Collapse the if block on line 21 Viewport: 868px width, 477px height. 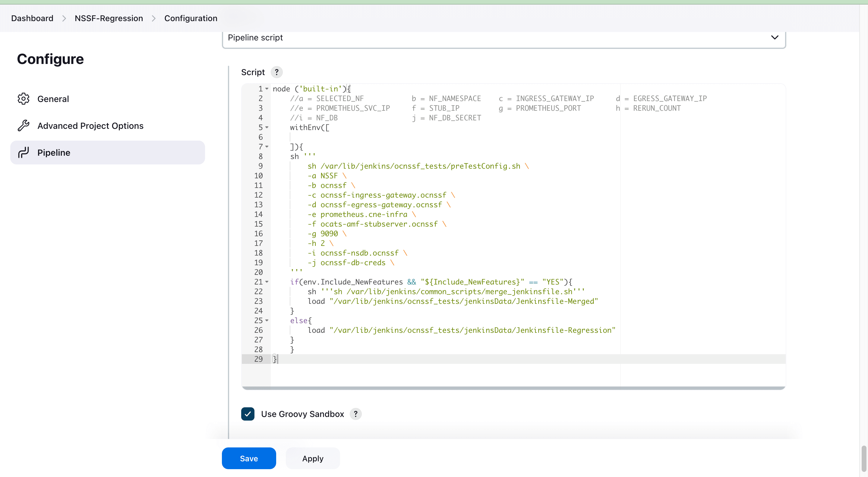(x=266, y=282)
